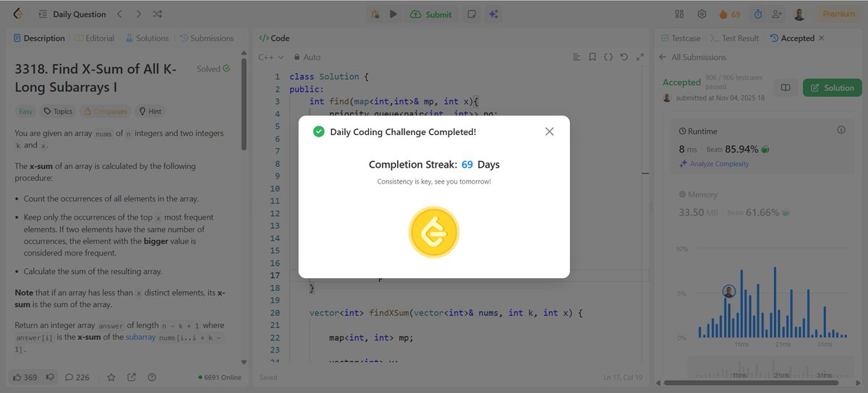Open the 226 comments
This screenshot has width=868, height=393.
(77, 377)
